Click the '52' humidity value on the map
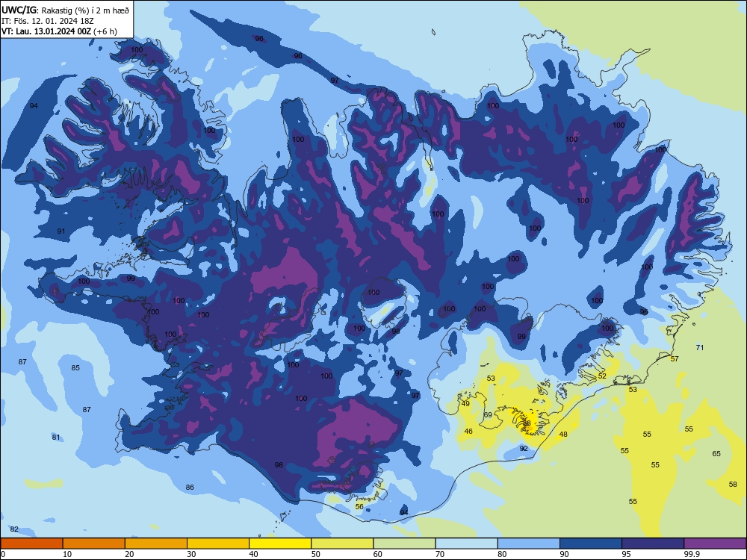Viewport: 747px width, 560px height. coord(602,376)
